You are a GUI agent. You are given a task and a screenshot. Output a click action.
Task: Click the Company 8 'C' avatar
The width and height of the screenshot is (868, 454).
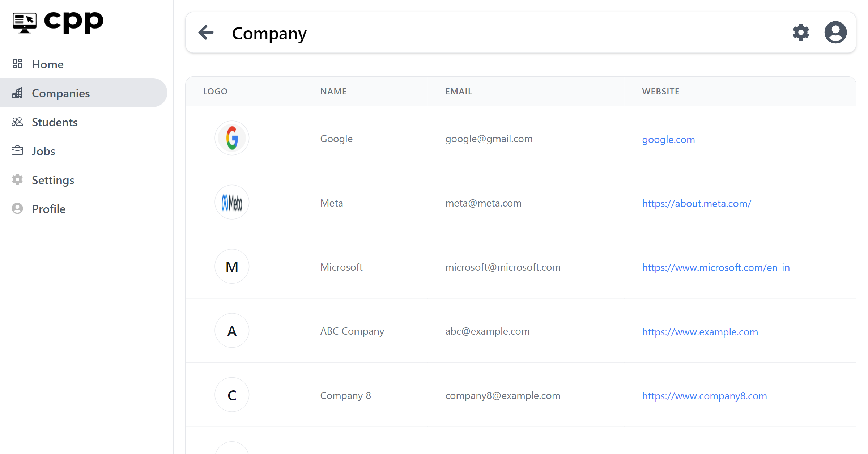tap(232, 395)
